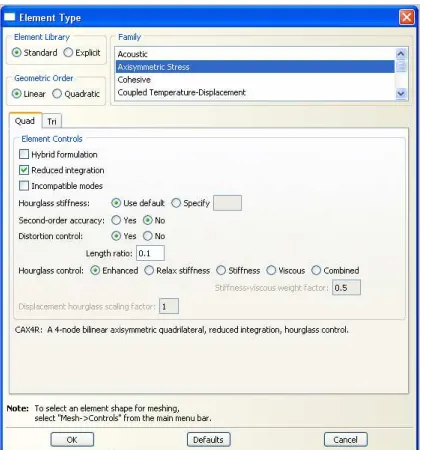Click the CAX4R element description text
This screenshot has width=424, height=450.
(182, 330)
